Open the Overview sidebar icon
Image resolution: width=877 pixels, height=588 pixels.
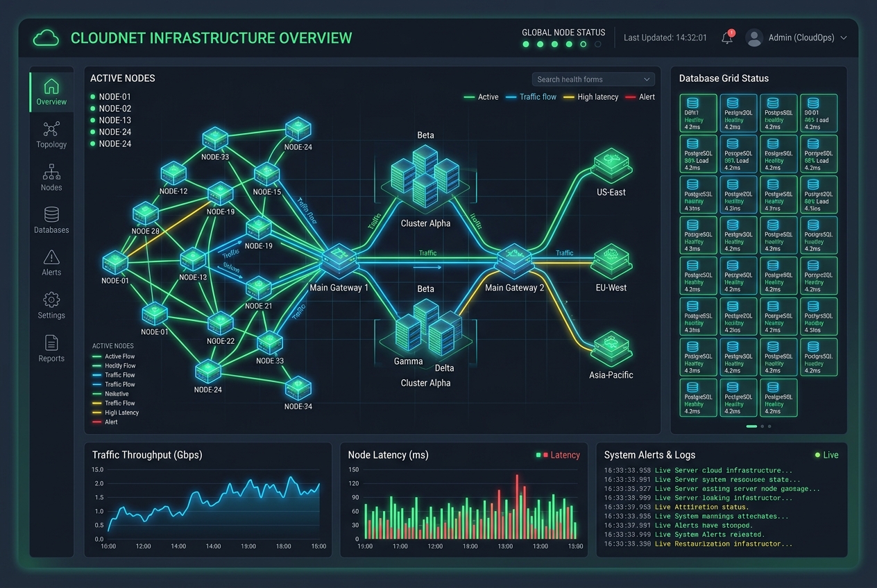pos(51,87)
